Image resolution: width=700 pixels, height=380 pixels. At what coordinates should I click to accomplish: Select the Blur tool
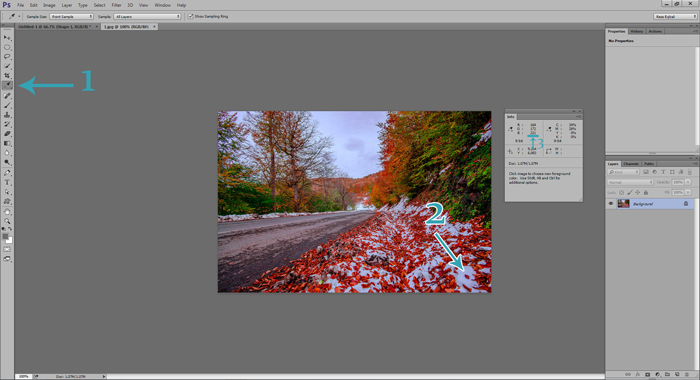click(x=7, y=153)
